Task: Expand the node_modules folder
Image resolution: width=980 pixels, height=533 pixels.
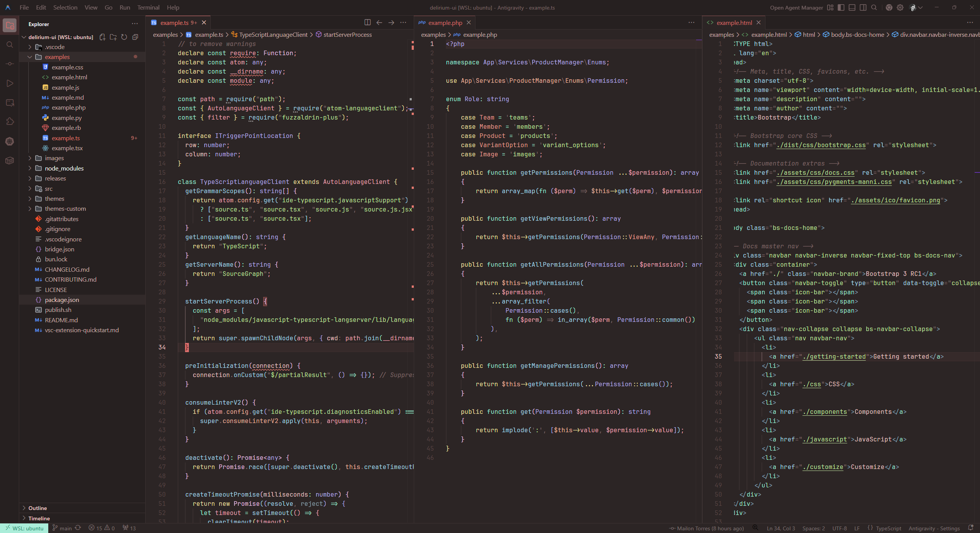Action: pyautogui.click(x=64, y=168)
